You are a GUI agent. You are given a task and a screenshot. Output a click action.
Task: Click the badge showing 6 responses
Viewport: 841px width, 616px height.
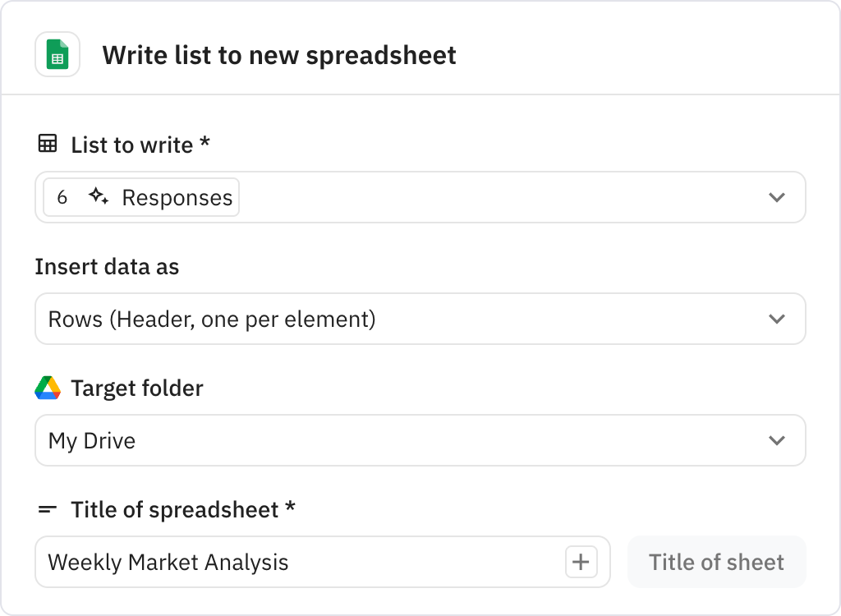click(x=63, y=197)
